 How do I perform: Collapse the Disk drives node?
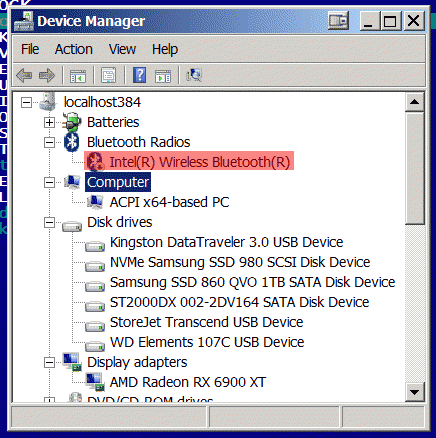tap(49, 222)
